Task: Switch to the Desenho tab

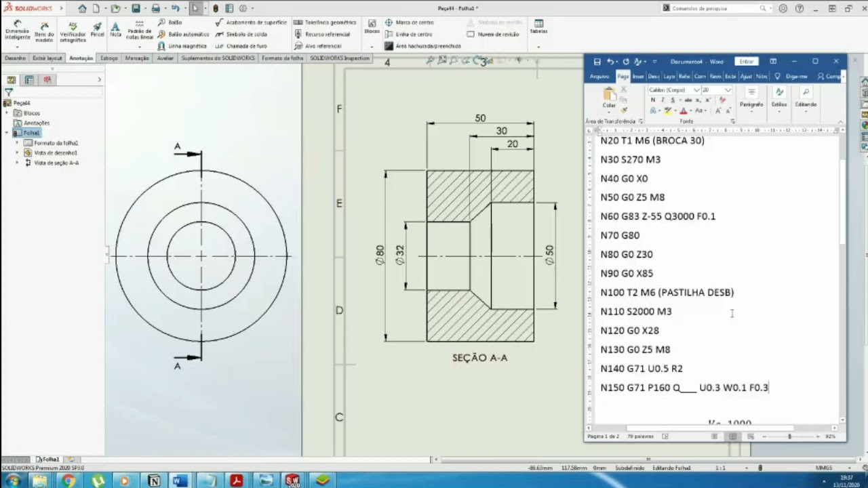Action: click(15, 58)
